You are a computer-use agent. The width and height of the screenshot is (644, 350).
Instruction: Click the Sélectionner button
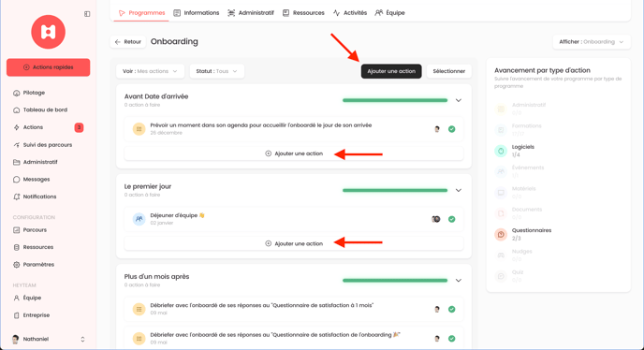[x=449, y=71]
